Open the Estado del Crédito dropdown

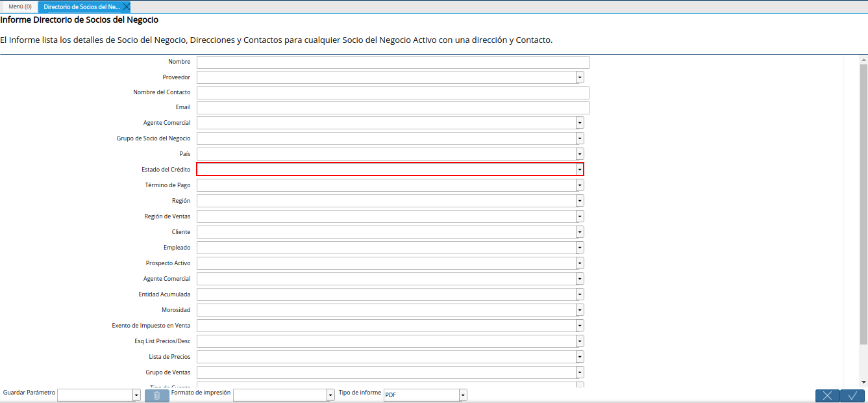coord(580,169)
